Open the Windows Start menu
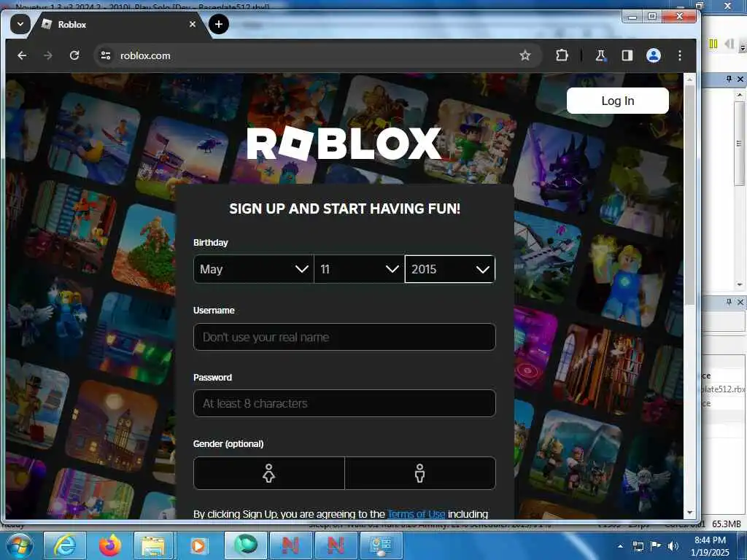Screen dimensions: 747x560 click(19, 545)
